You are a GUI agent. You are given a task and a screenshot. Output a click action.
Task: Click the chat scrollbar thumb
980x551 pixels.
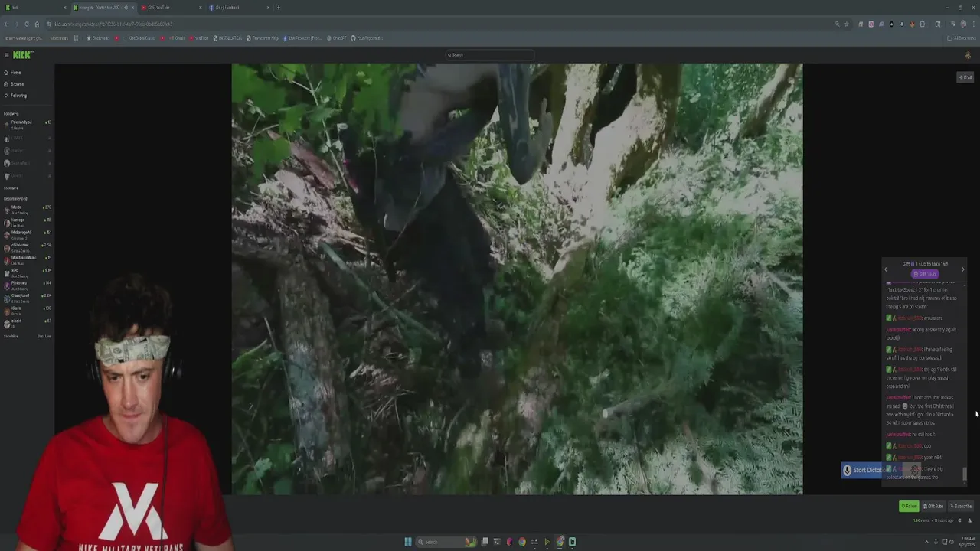tap(965, 474)
